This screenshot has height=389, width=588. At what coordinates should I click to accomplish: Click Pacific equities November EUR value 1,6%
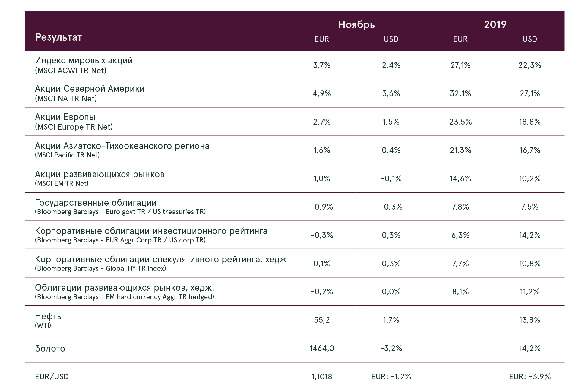322,150
